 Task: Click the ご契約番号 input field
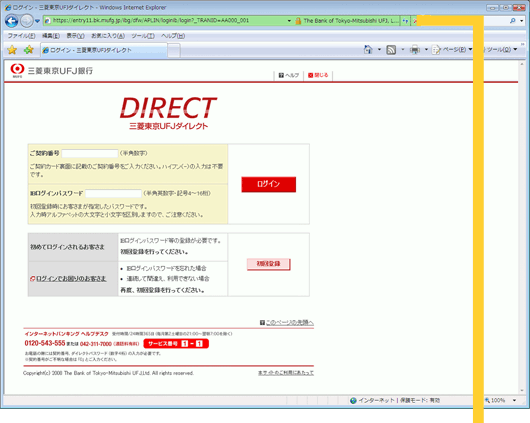coord(90,154)
